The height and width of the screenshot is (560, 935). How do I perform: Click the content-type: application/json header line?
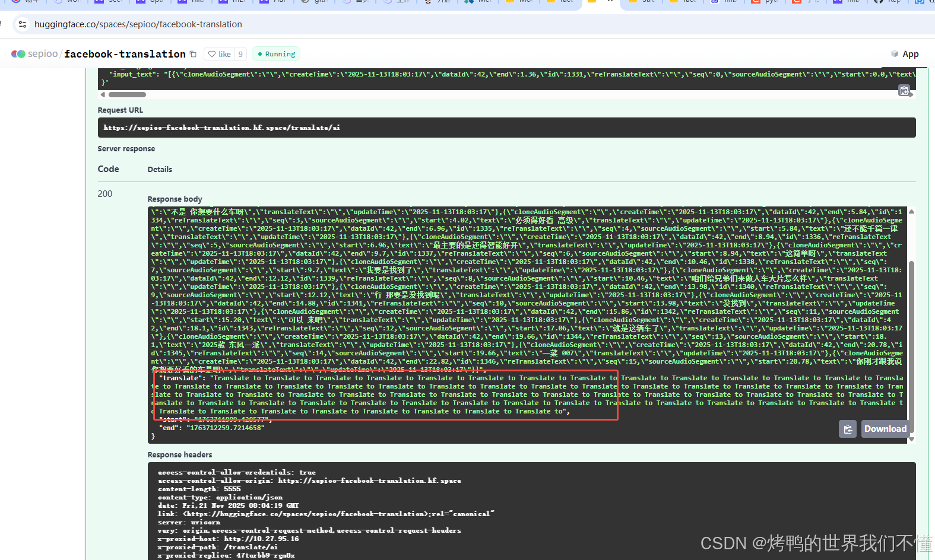pyautogui.click(x=220, y=497)
